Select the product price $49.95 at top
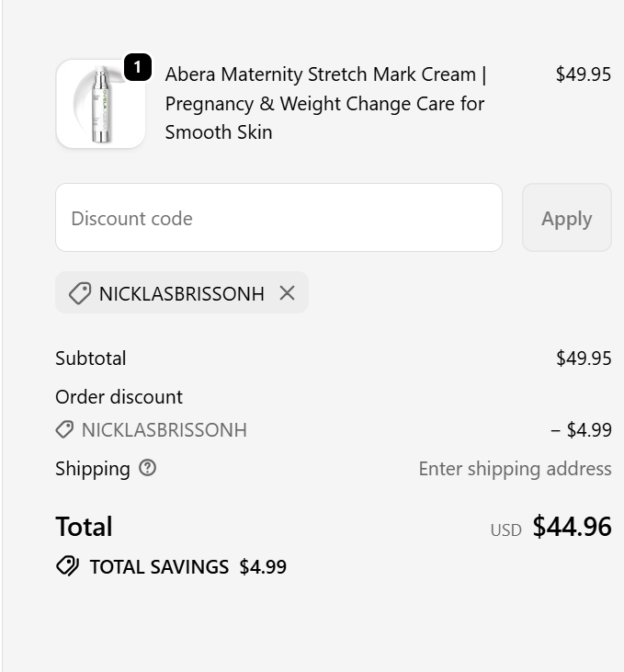The width and height of the screenshot is (624, 672). [x=583, y=74]
